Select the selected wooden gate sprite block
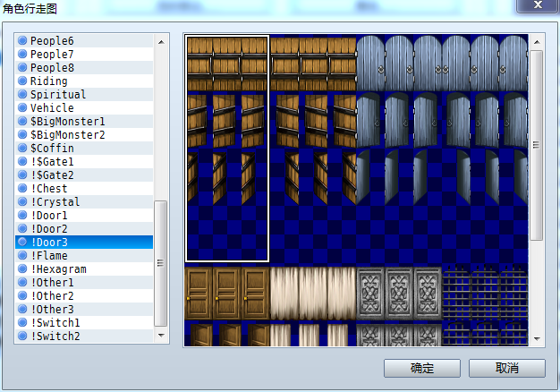 tap(227, 149)
